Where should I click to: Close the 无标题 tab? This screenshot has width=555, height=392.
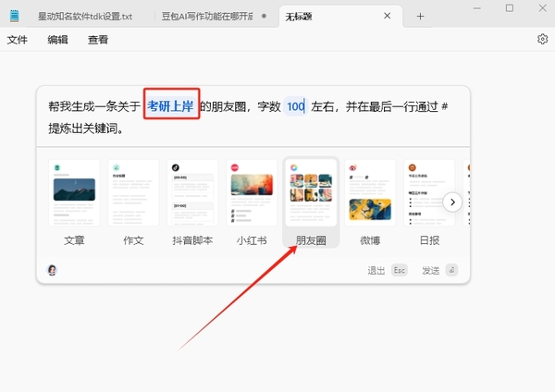coord(388,16)
